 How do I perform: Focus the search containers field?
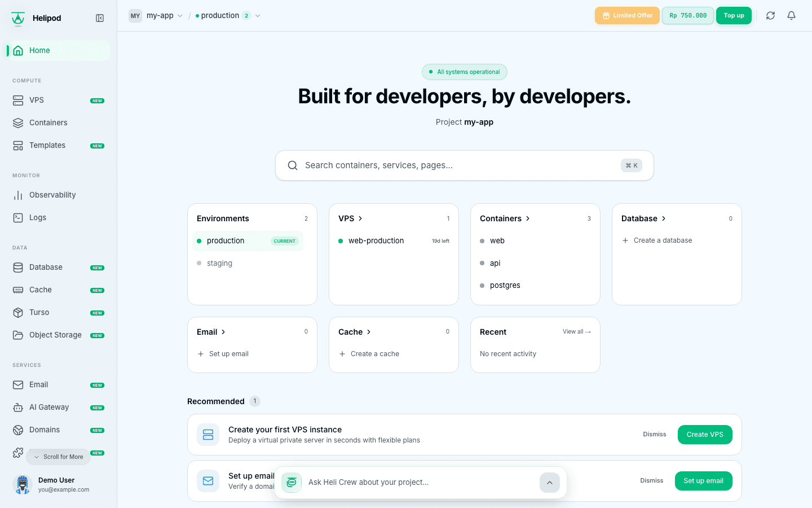[x=465, y=165]
